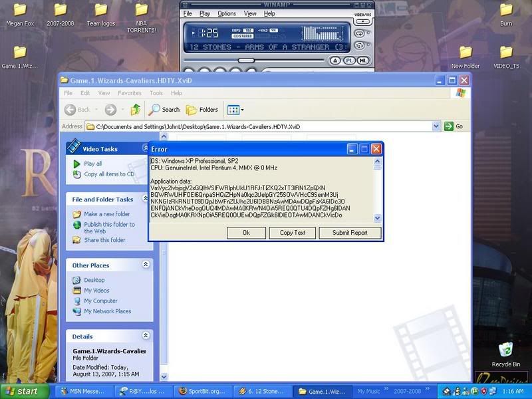Viewport: 532px width, 399px height.
Task: Switch to SportBit.org Firefox taskbar button
Action: click(x=201, y=391)
